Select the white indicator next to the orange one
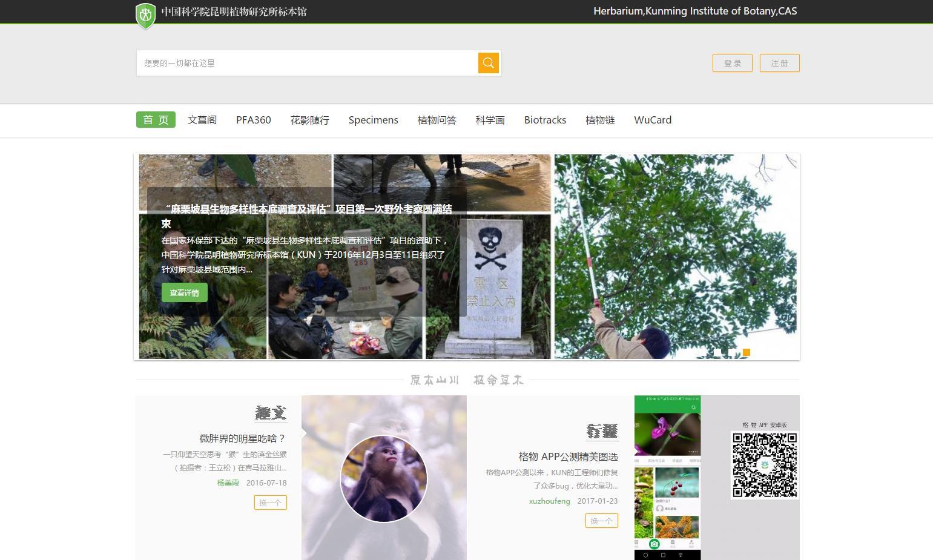 [x=732, y=352]
